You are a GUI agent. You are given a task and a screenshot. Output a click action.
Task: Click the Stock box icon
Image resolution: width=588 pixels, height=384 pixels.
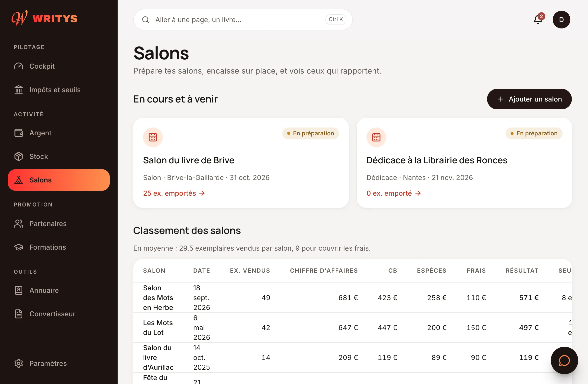(x=19, y=156)
